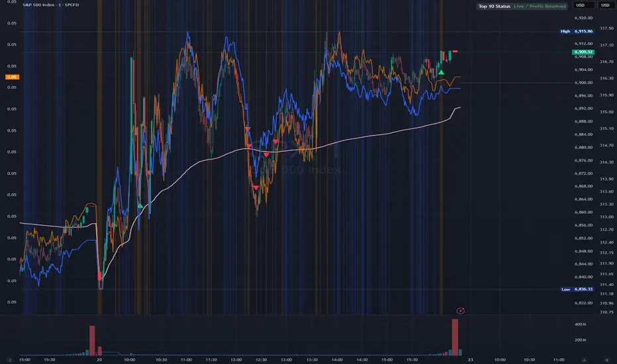Click the tall red volume bar at far right
This screenshot has height=364, width=617.
455,337
